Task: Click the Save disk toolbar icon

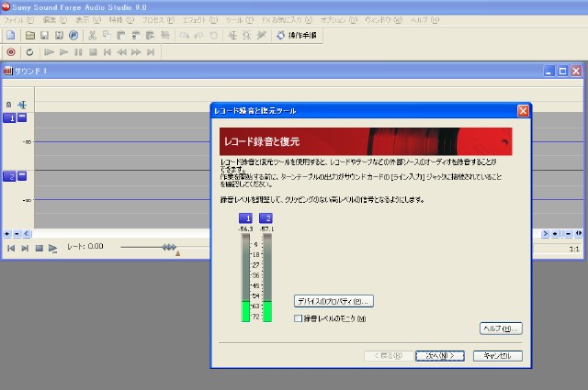Action: [44, 35]
